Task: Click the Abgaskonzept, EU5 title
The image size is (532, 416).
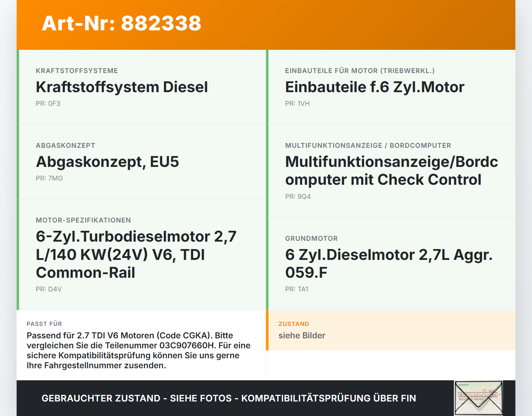Action: coord(107,162)
